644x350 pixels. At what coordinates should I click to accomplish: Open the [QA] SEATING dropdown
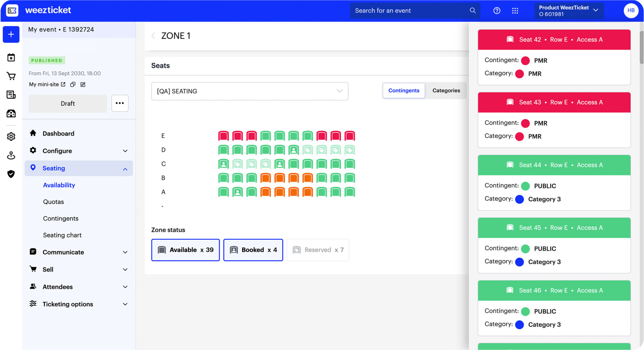[x=250, y=91]
